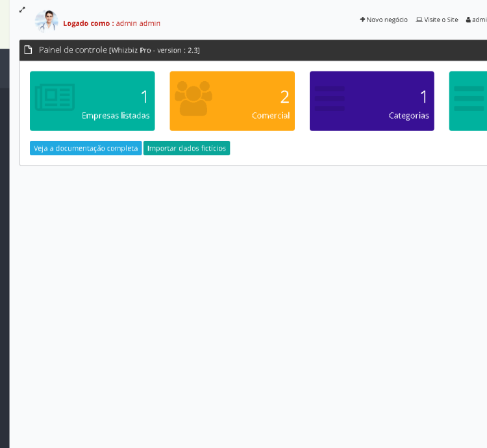Screen dimensions: 487x448
Task: Select the Comercial label on orange card
Action: click(270, 116)
